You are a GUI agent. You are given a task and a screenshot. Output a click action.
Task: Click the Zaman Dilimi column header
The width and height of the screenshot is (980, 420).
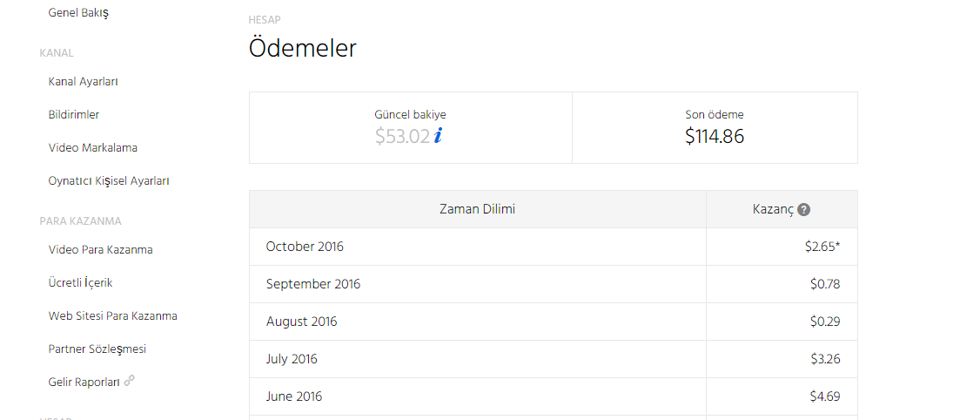(478, 209)
